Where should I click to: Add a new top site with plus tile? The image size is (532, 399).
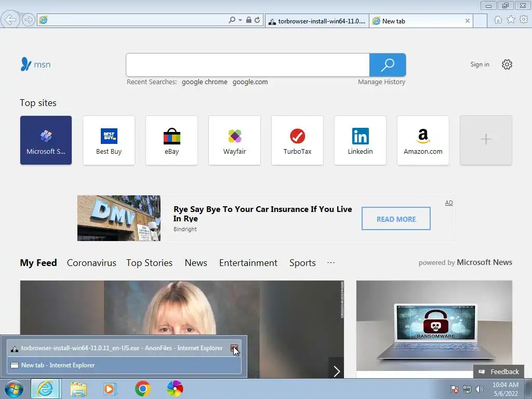486,140
